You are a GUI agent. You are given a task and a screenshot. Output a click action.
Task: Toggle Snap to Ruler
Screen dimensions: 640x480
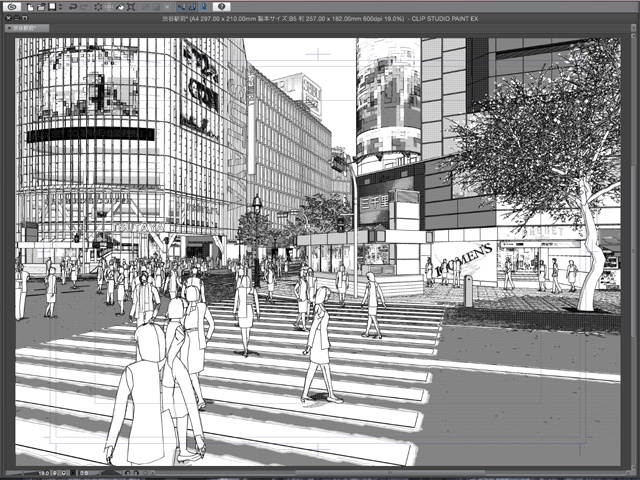pyautogui.click(x=182, y=7)
